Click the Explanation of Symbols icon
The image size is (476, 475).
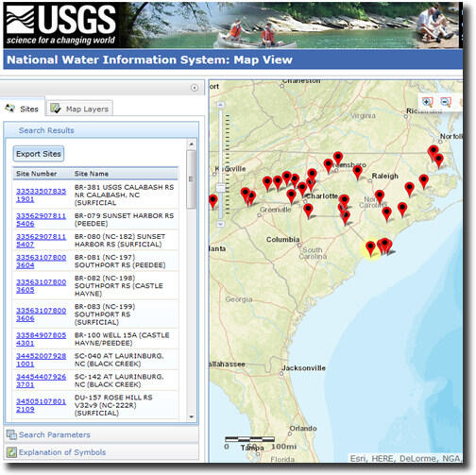point(11,452)
